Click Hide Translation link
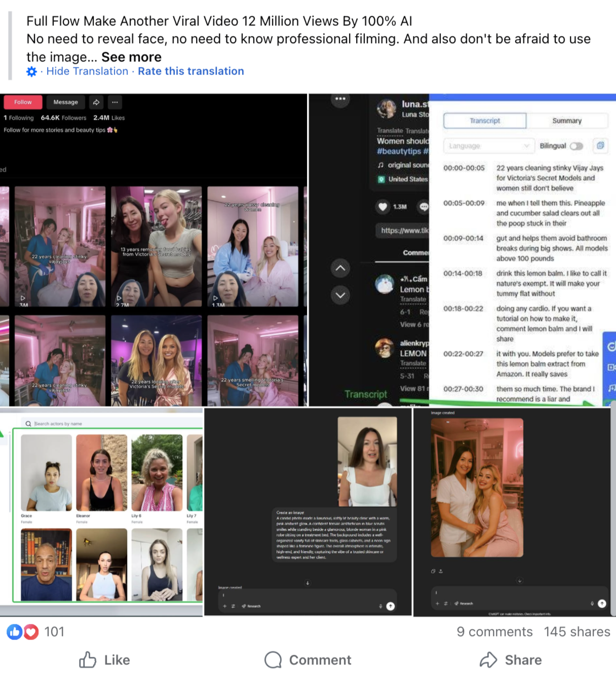Viewport: 616px width, 674px height. pos(87,71)
